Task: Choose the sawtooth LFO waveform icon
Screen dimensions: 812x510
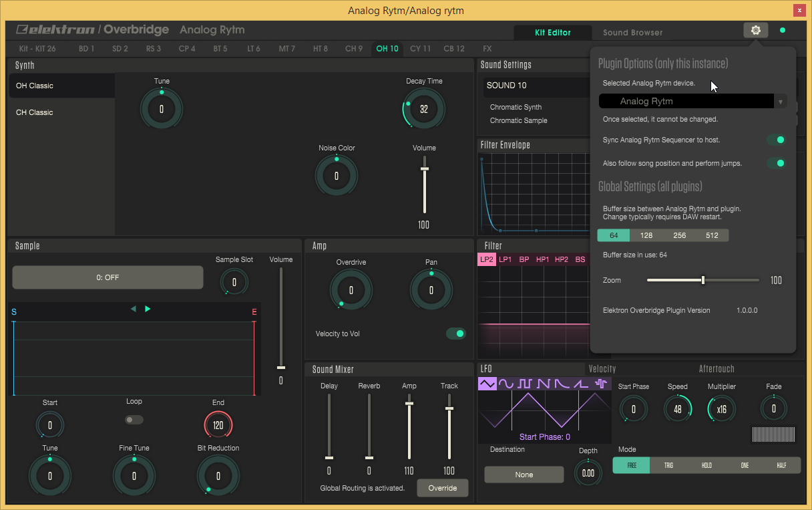Action: pos(544,384)
